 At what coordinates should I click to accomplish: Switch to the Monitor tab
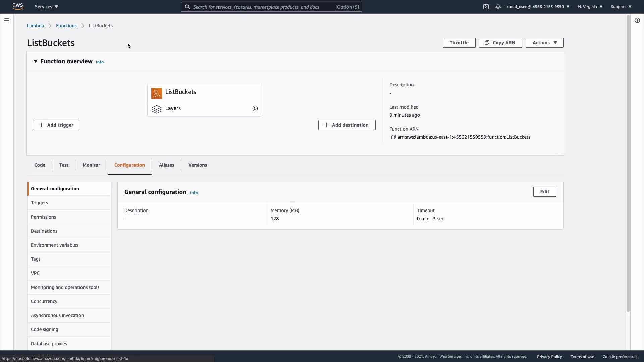(x=91, y=165)
